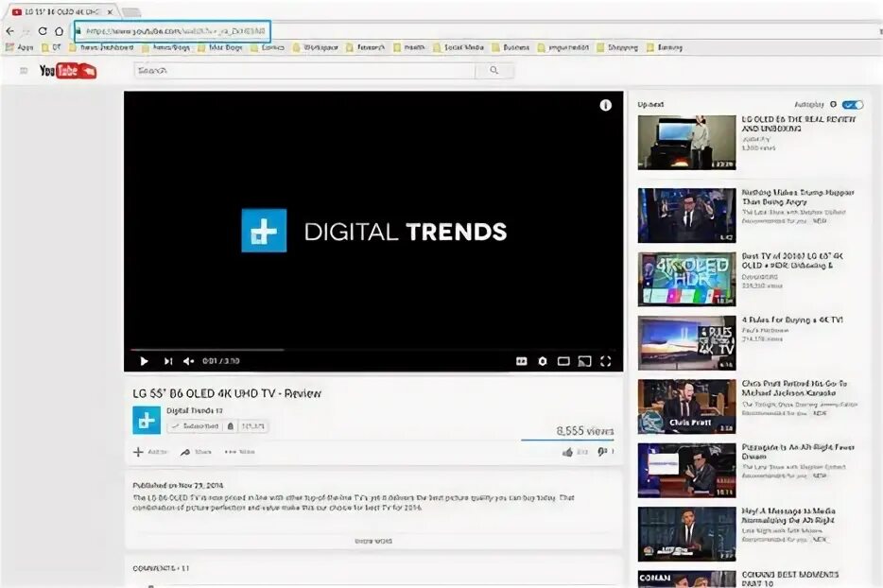This screenshot has width=883, height=588.
Task: Skip to the next video
Action: pyautogui.click(x=168, y=361)
